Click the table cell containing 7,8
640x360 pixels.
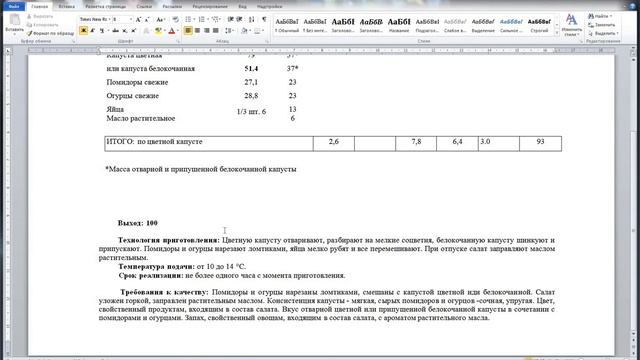pyautogui.click(x=416, y=144)
